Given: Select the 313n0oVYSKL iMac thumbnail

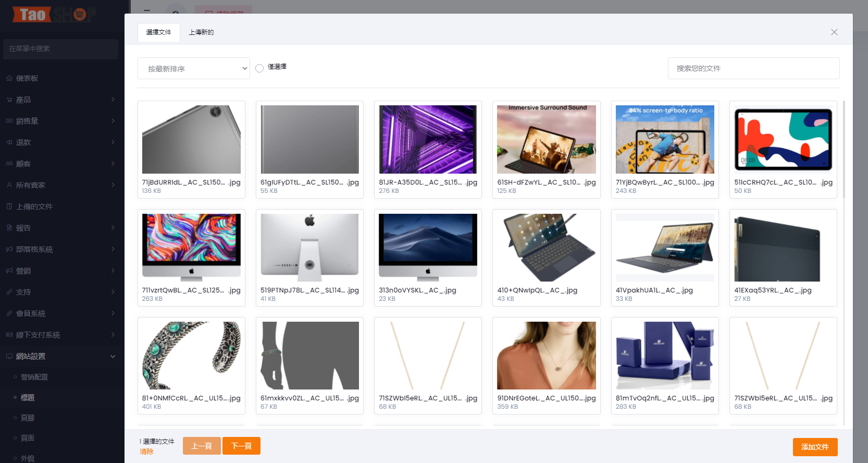Looking at the screenshot, I should point(428,248).
